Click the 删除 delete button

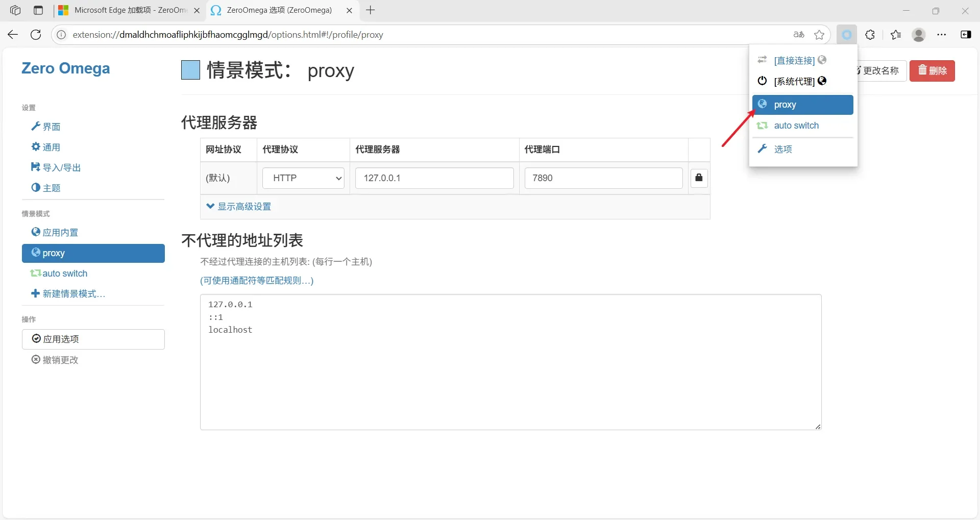coord(933,70)
